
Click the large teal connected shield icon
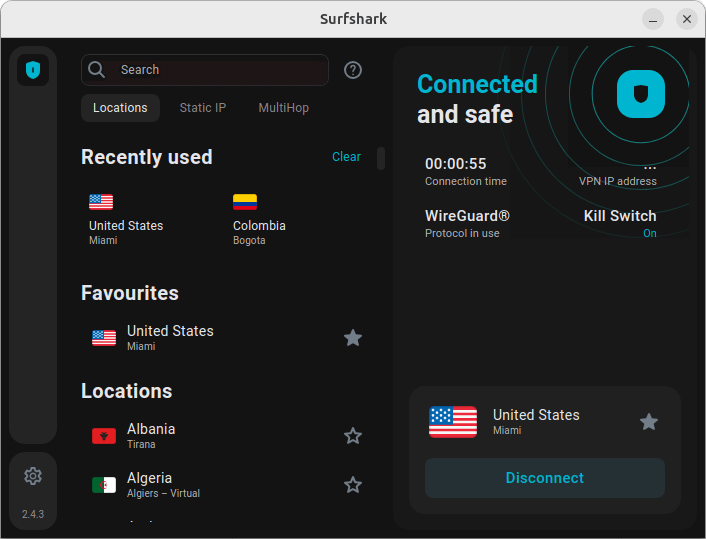[640, 94]
